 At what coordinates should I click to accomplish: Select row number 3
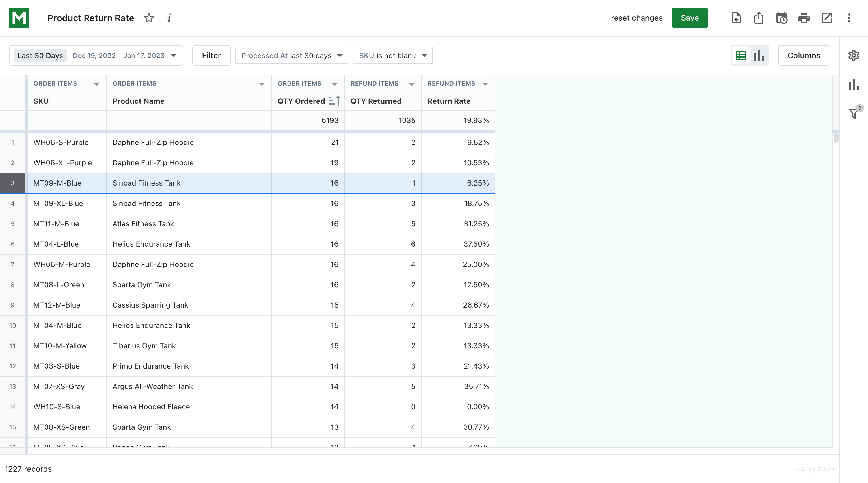(13, 183)
